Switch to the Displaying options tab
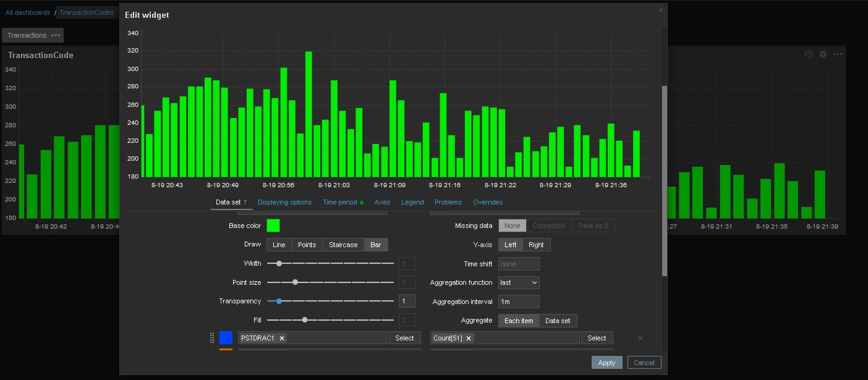 pos(284,202)
